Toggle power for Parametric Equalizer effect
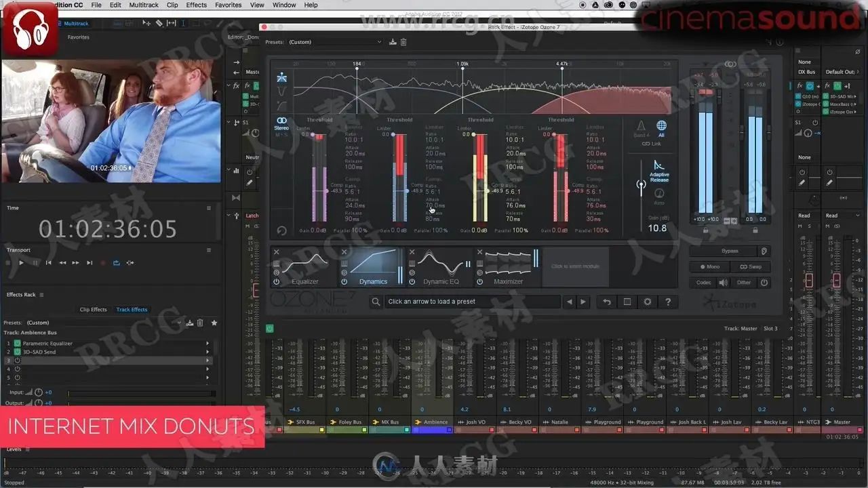The image size is (868, 488). click(x=18, y=344)
